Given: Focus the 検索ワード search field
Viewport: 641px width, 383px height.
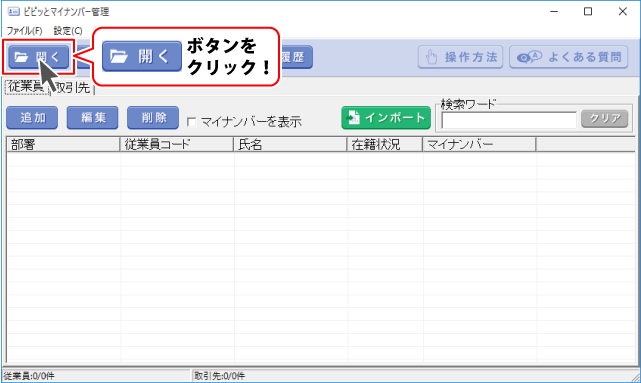Looking at the screenshot, I should pyautogui.click(x=509, y=120).
